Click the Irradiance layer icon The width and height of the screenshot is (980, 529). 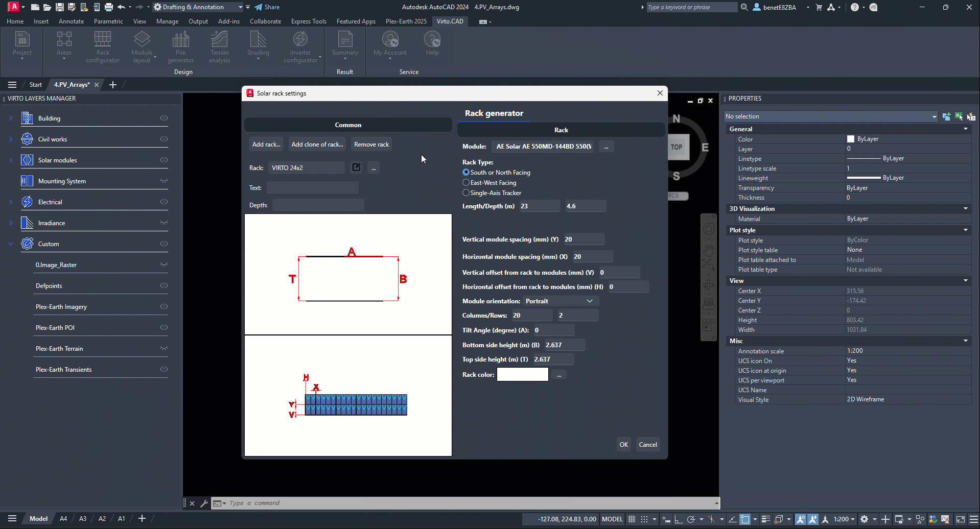click(27, 223)
